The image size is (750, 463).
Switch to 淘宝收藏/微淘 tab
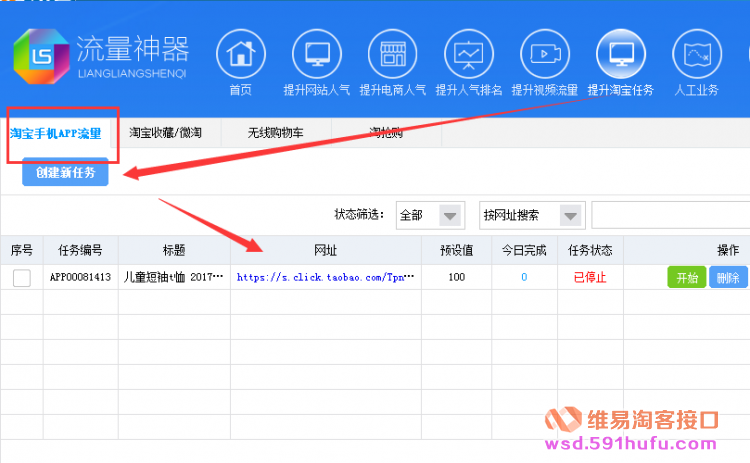point(165,132)
